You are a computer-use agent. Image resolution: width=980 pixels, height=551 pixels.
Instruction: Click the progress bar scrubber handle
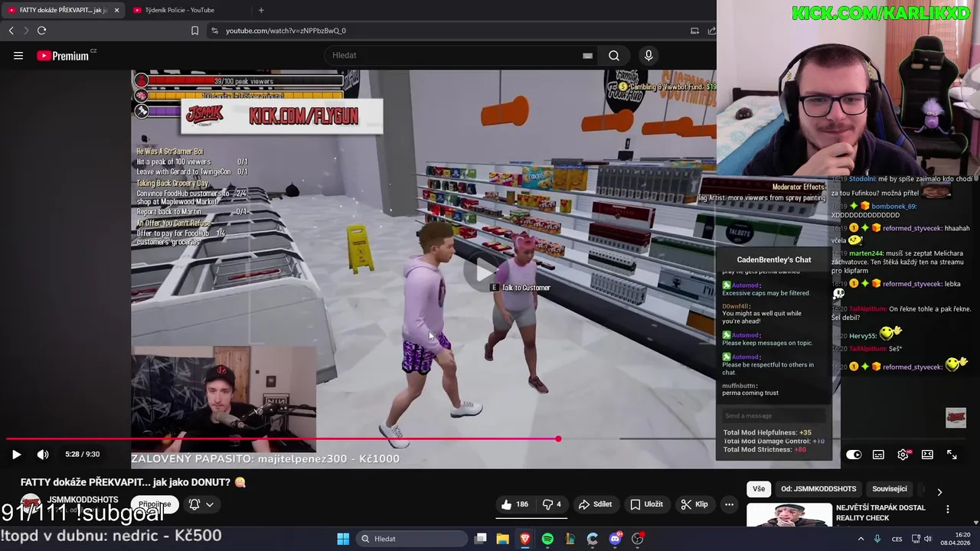coord(558,439)
